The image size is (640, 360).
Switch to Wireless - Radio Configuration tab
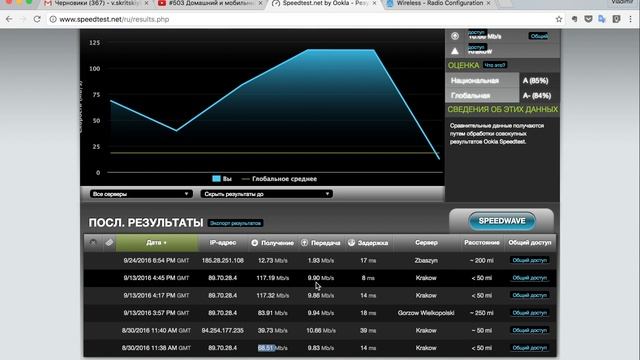[x=439, y=3]
